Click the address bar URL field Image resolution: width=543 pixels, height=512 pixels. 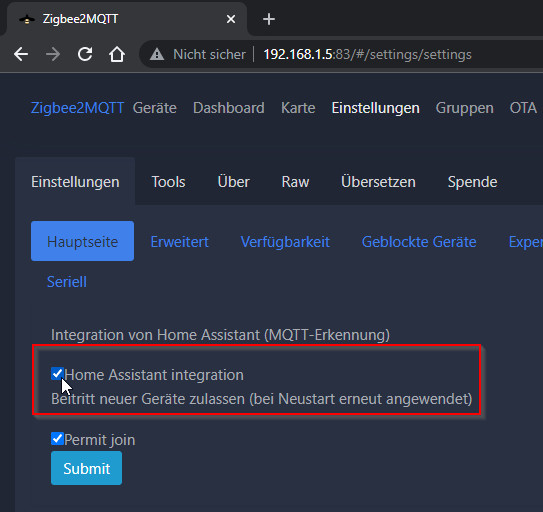point(367,54)
